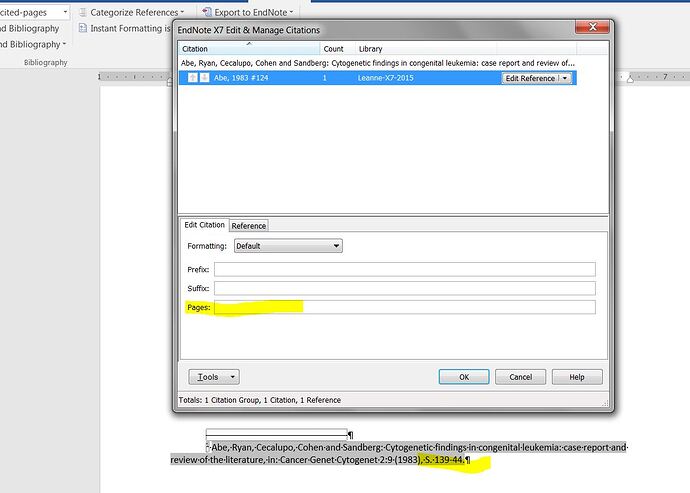Select the Edit Citation tab
Viewport: 690px width, 493px height.
[204, 224]
